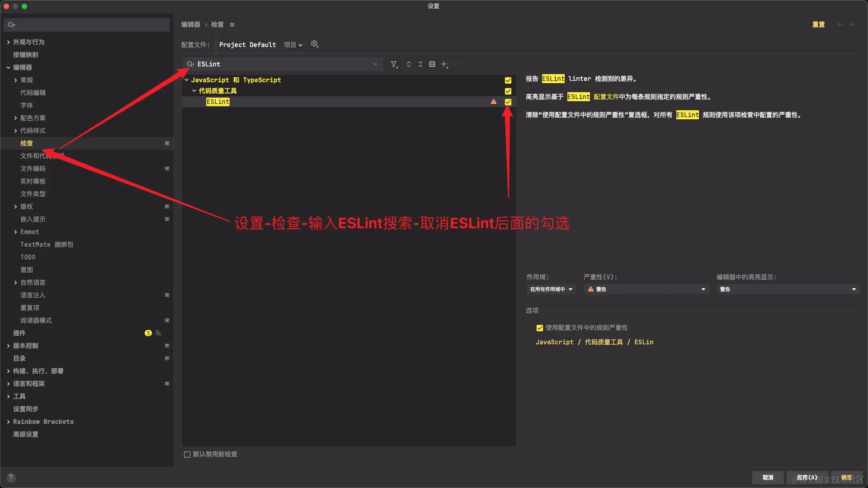Click the add custom inspection plus icon

tap(444, 64)
